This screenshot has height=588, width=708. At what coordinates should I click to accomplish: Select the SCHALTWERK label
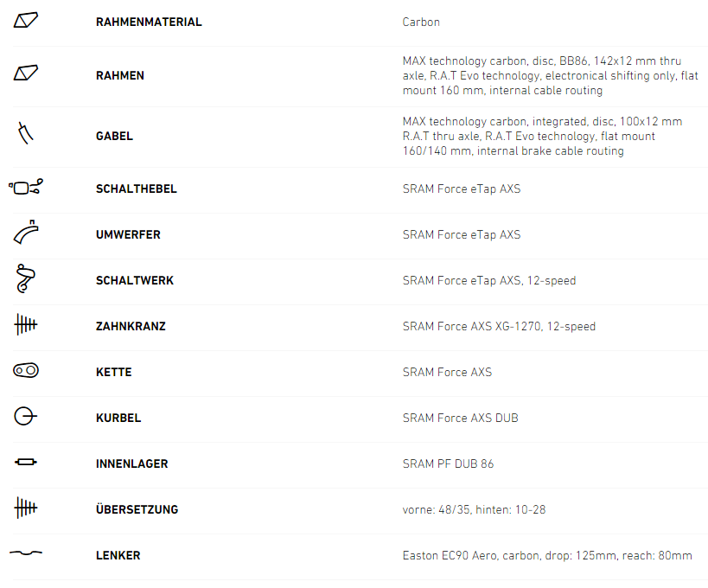(135, 281)
